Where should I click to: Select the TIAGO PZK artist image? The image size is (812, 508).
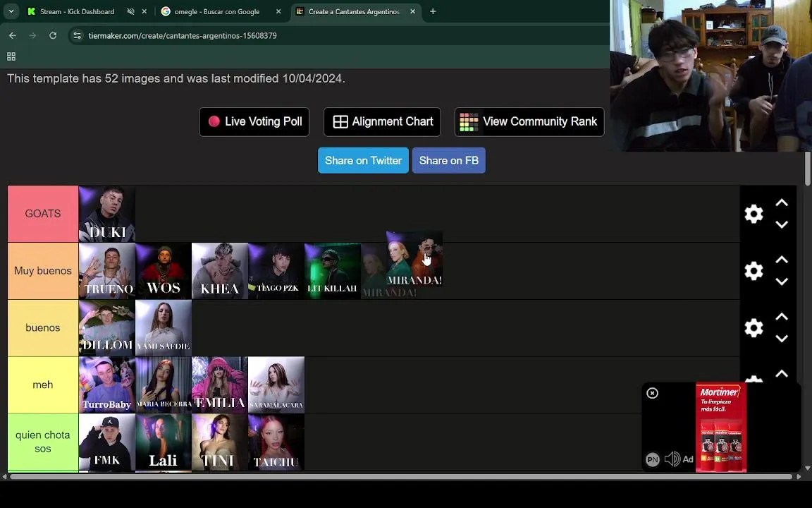coord(276,271)
